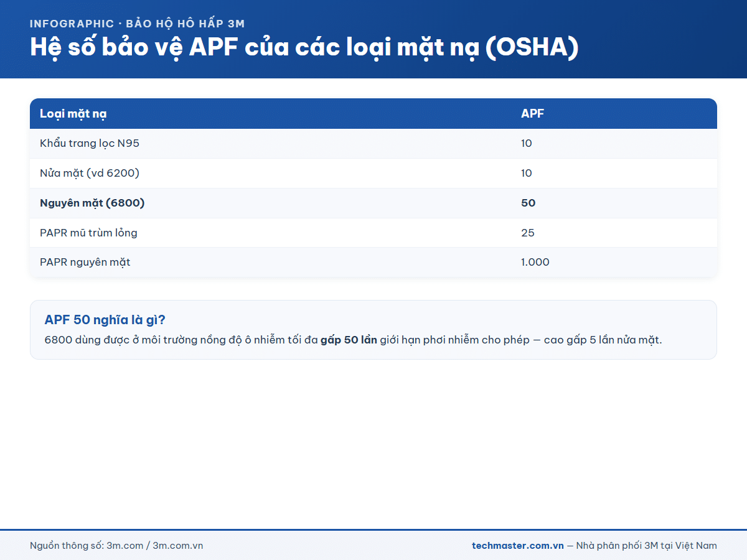Click the main title 'Hệ số bảo vệ APF'

coord(304,48)
